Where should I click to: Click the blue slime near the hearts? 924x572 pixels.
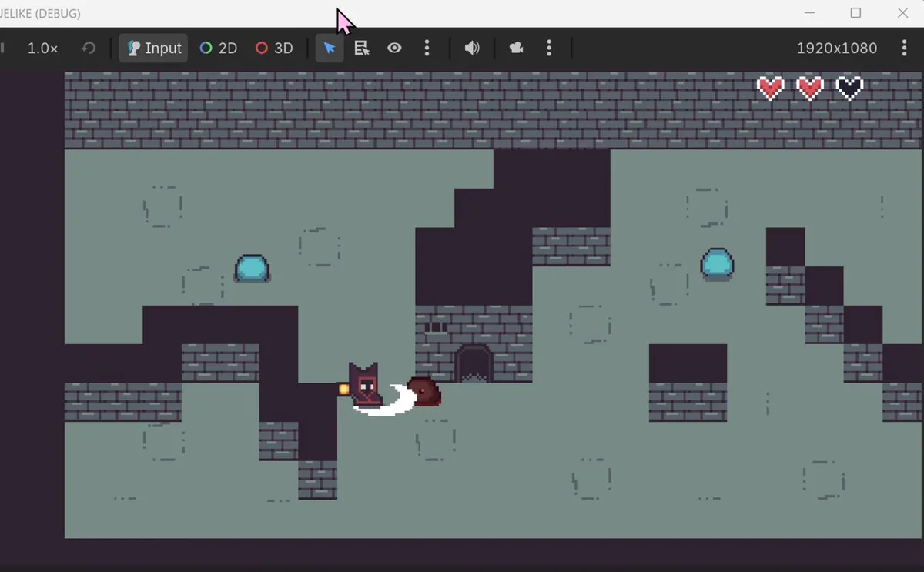point(717,265)
